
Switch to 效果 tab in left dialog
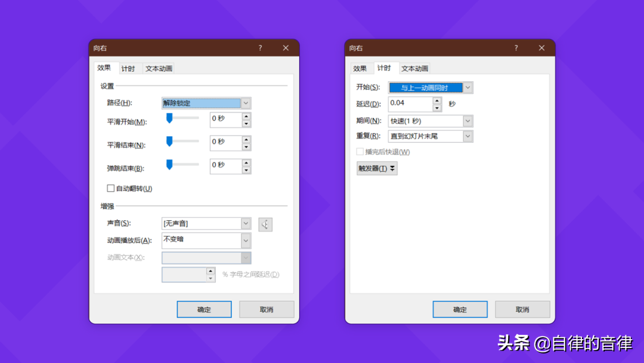105,68
